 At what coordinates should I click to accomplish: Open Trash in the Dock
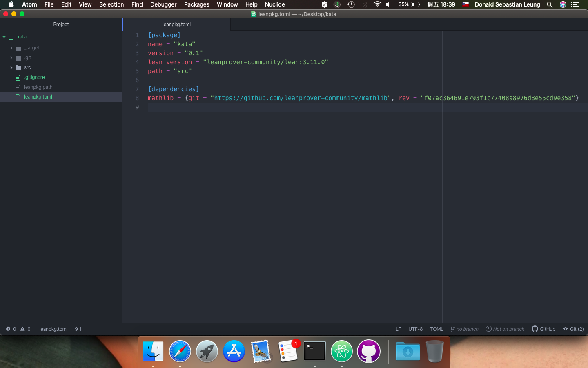pos(434,351)
